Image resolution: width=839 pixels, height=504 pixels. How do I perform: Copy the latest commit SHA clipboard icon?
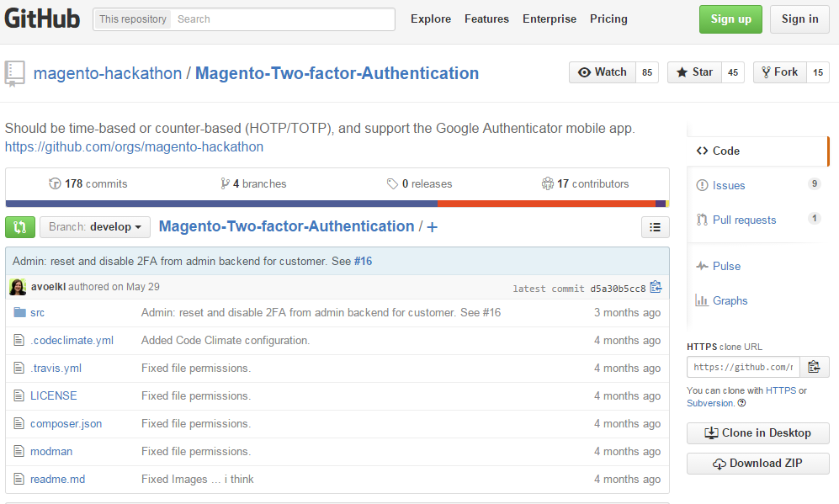(x=656, y=287)
